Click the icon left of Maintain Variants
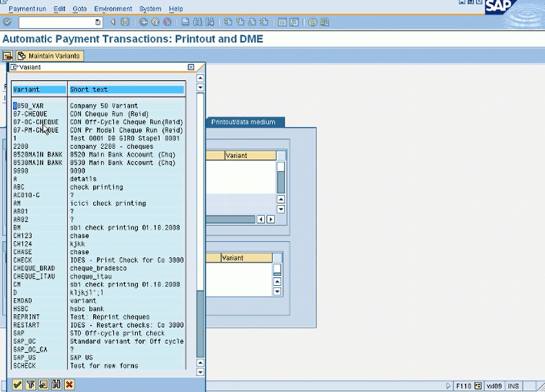The image size is (545, 392). pos(8,56)
